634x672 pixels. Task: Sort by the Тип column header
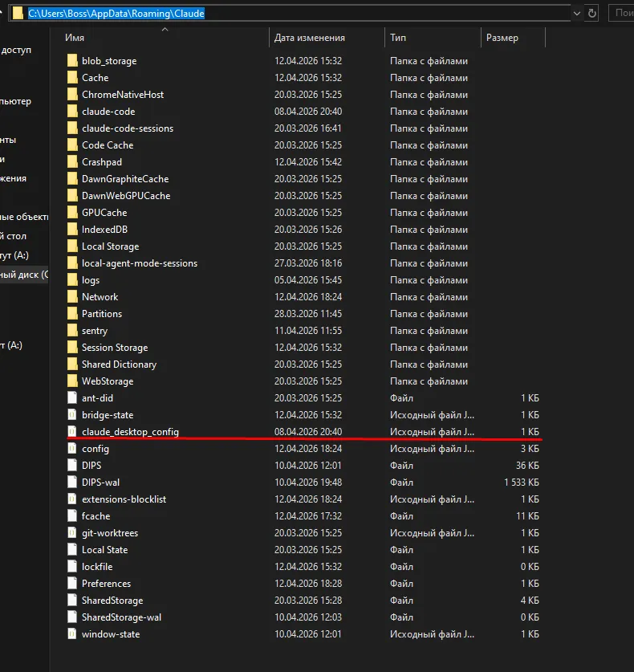(398, 38)
